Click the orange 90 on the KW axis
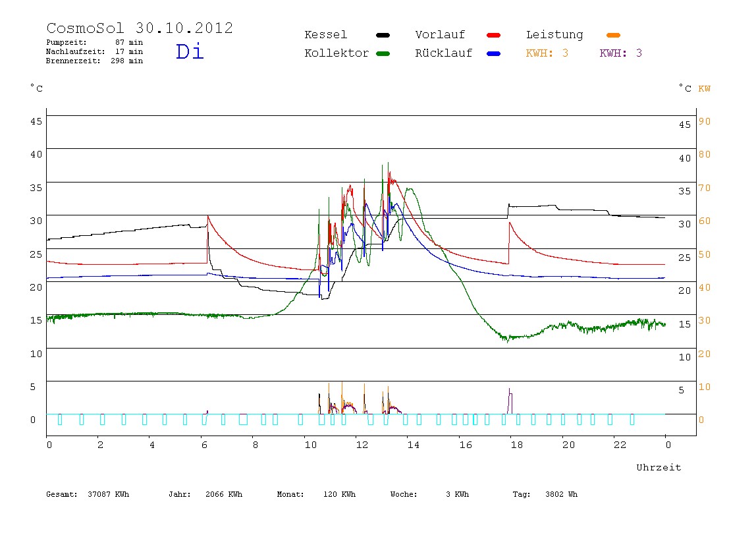Viewport: 756px width, 535px height. (x=705, y=122)
